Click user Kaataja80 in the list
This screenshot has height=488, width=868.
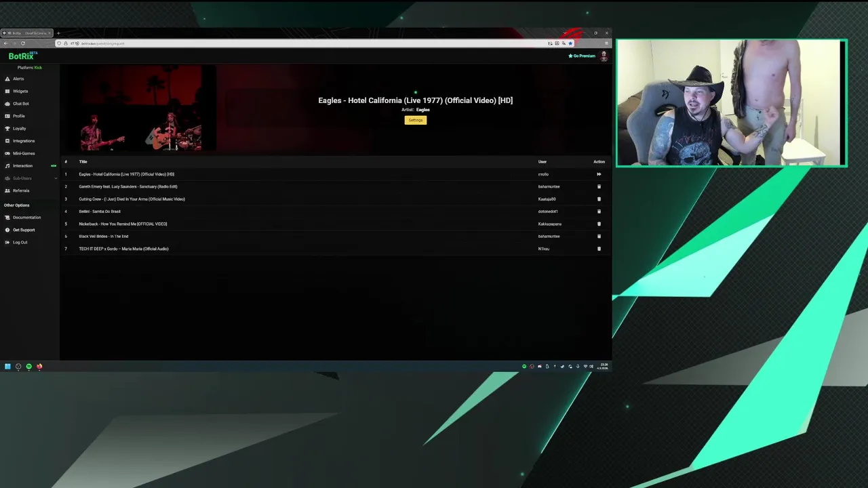(x=547, y=199)
